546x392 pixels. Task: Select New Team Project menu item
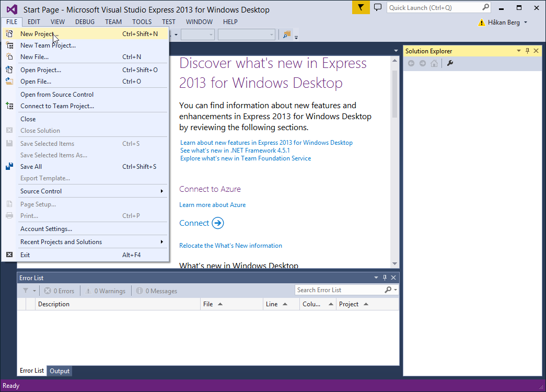click(x=85, y=45)
